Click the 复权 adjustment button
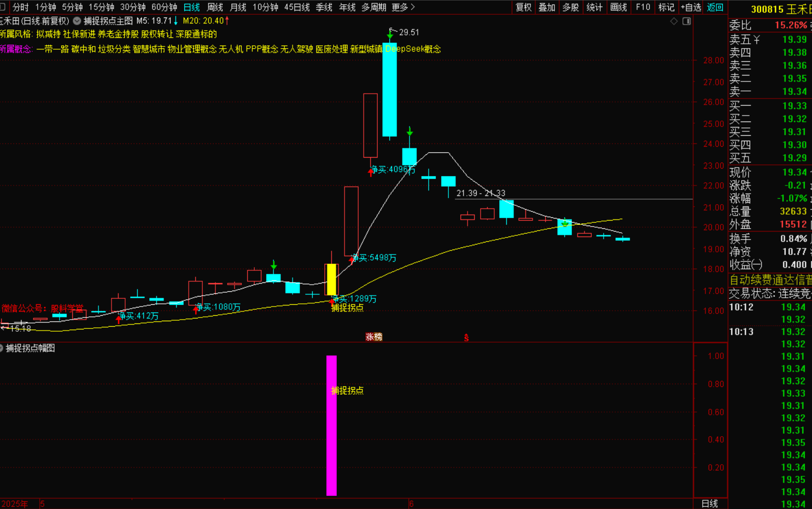This screenshot has width=812, height=509. (523, 7)
